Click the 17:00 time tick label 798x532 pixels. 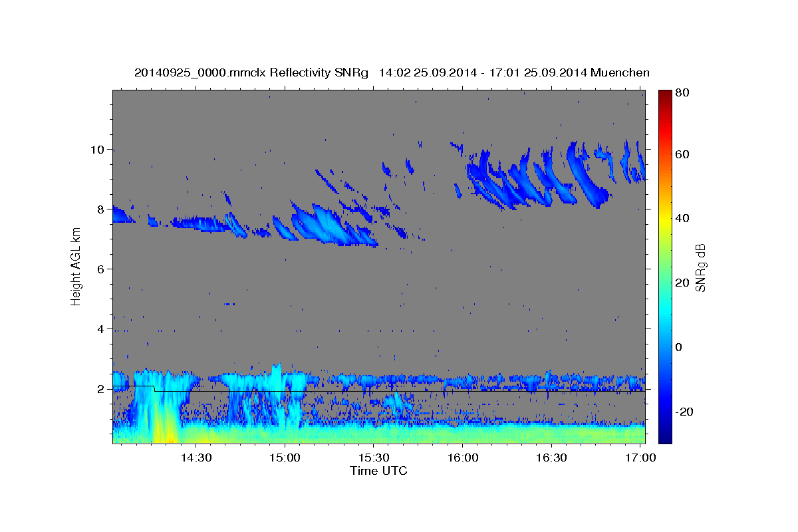click(640, 458)
